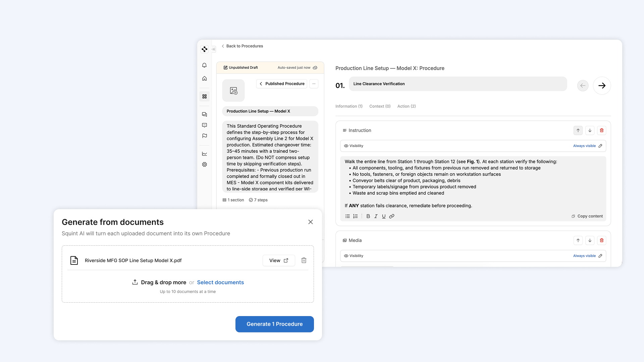Edit Media block visibility setting
Viewport: 644px width, 362px height.
click(x=600, y=256)
